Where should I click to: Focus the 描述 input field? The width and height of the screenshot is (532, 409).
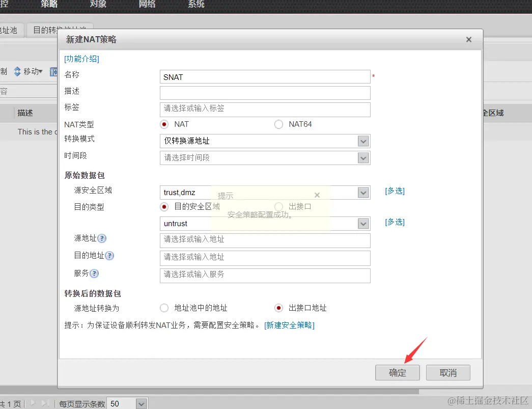265,93
